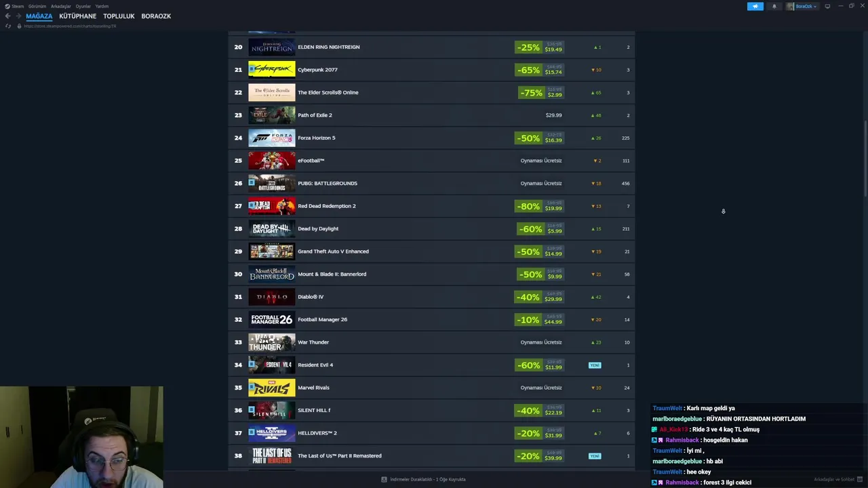
Task: Open Dead by Daylight title
Action: [x=318, y=228]
